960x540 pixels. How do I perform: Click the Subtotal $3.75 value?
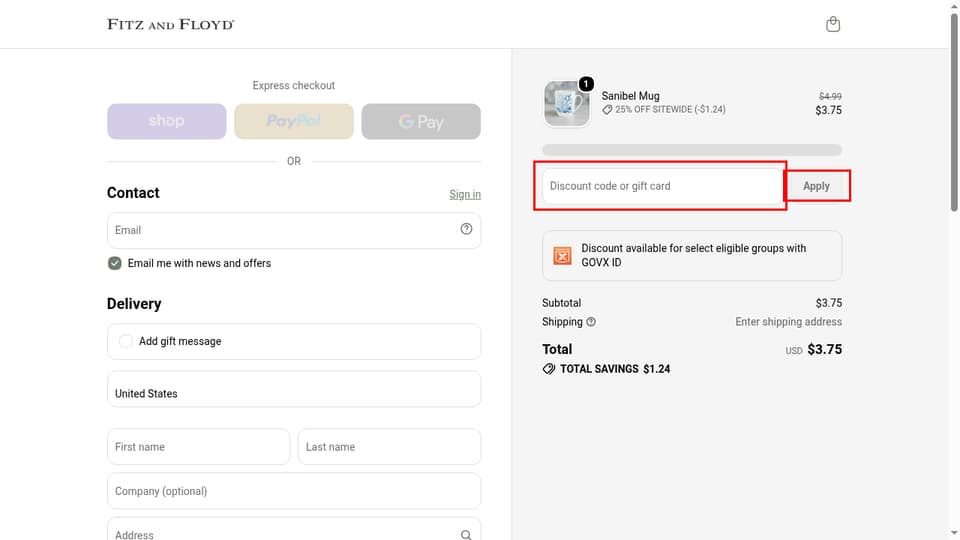(x=829, y=303)
